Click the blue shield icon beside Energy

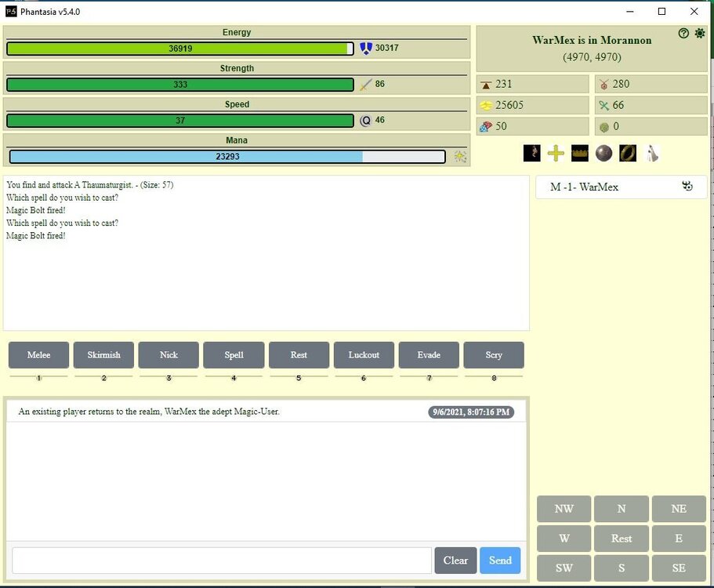tap(365, 49)
